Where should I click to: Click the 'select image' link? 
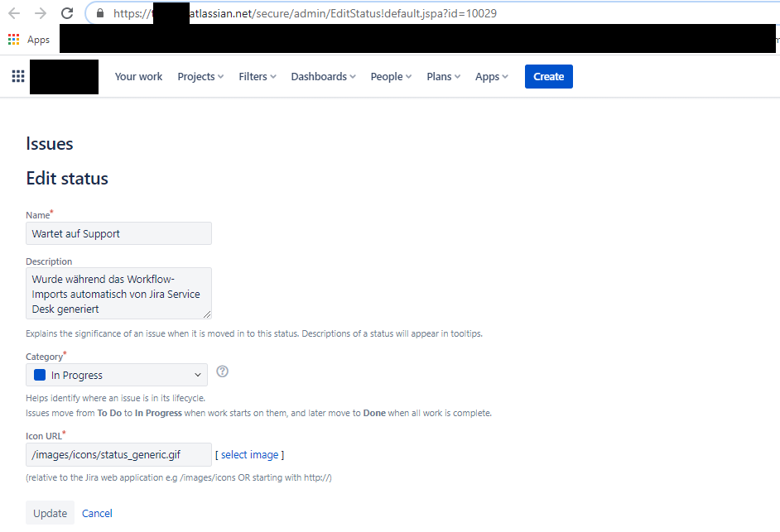click(x=250, y=454)
